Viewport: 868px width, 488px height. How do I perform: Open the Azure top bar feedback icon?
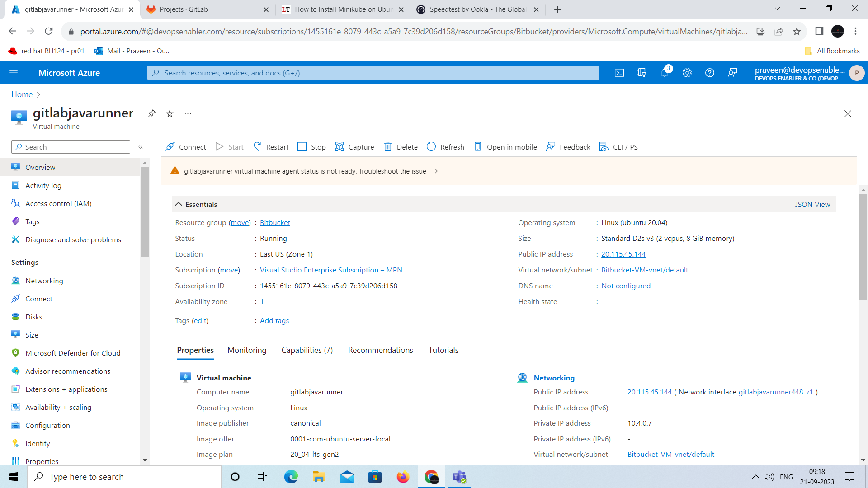732,73
